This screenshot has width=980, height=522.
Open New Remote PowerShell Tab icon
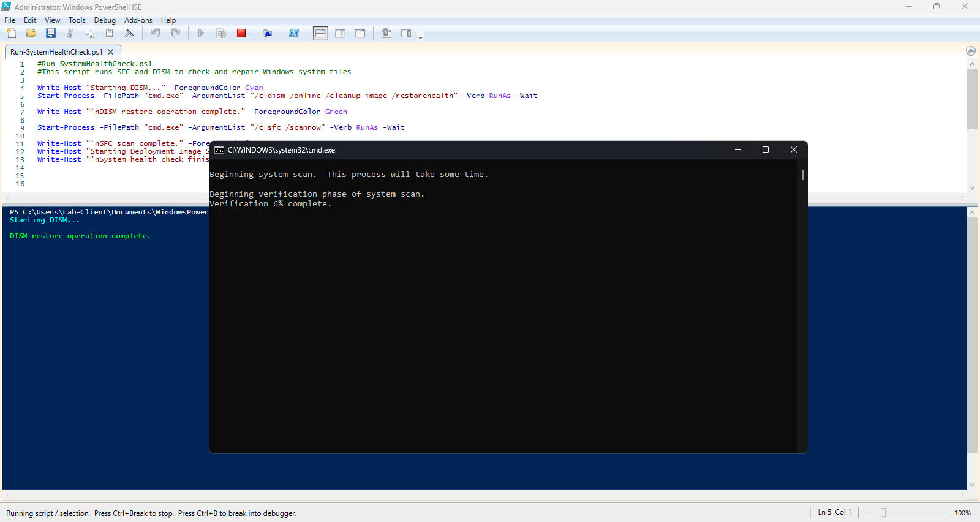click(x=267, y=33)
